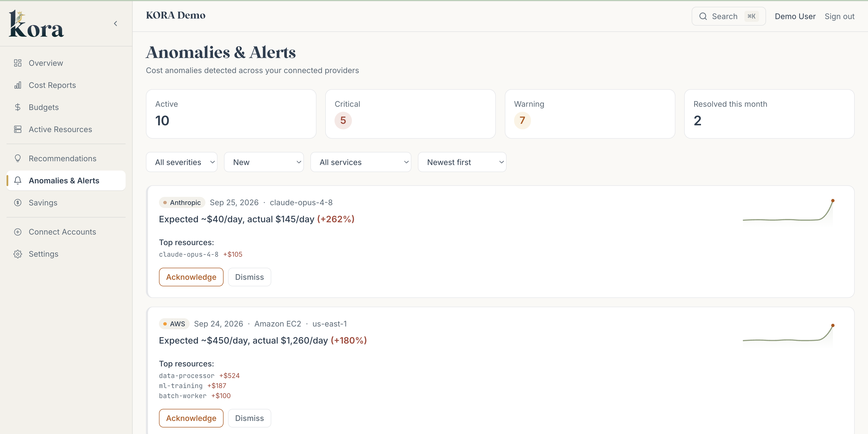Viewport: 868px width, 434px height.
Task: Open Settings from sidebar
Action: point(66,254)
